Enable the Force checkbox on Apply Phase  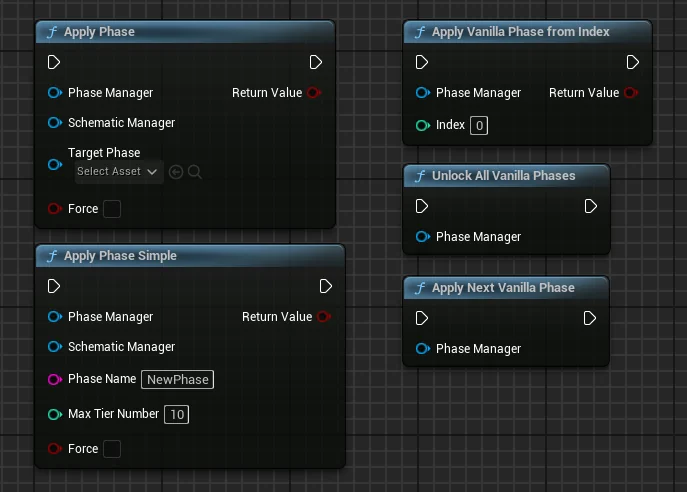pos(112,209)
